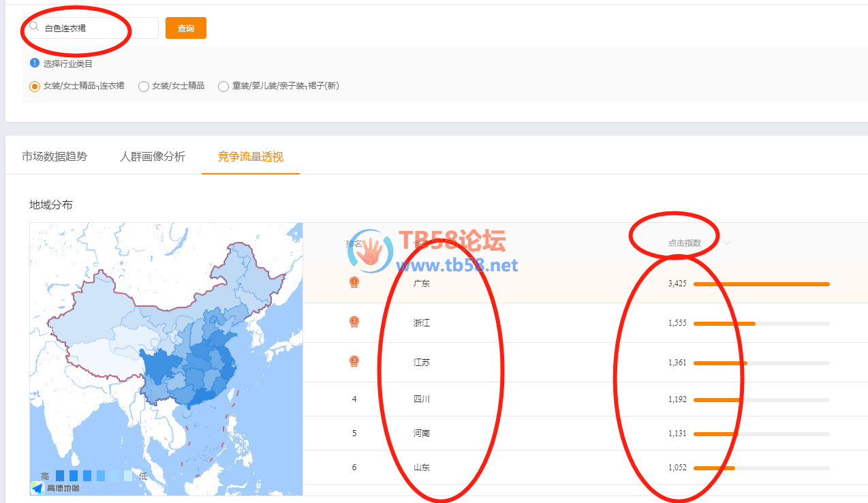Click the darkest blue legend swatch near 高
Viewport: 868px width, 503px height.
click(x=60, y=476)
